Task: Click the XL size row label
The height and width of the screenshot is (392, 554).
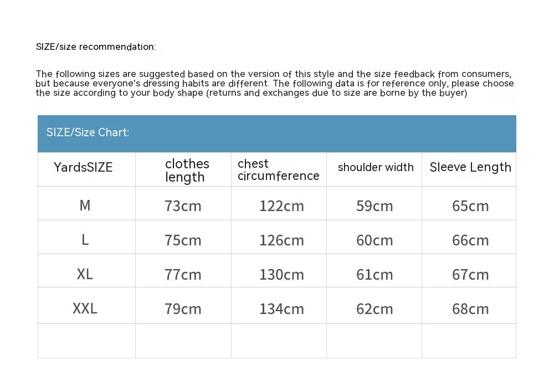Action: [x=85, y=274]
